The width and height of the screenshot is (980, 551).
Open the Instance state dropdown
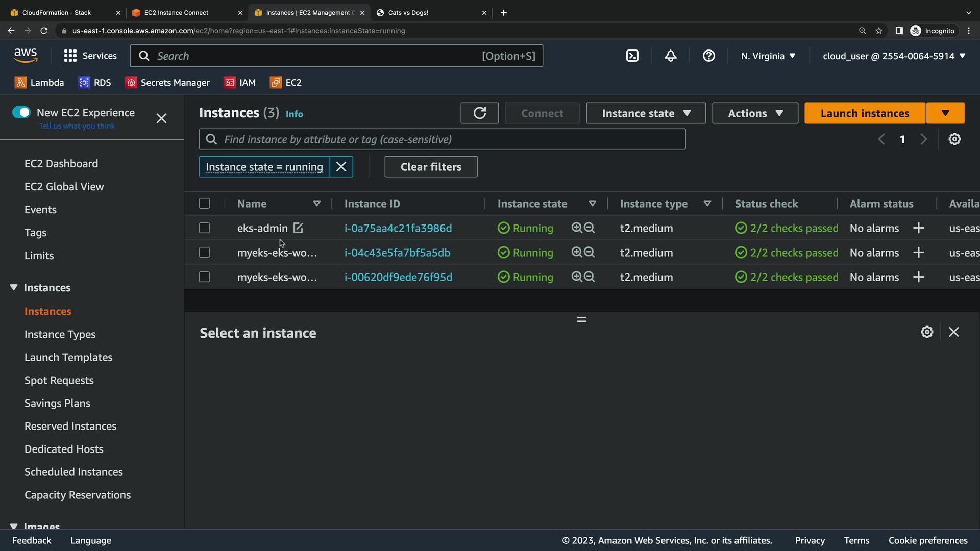646,113
